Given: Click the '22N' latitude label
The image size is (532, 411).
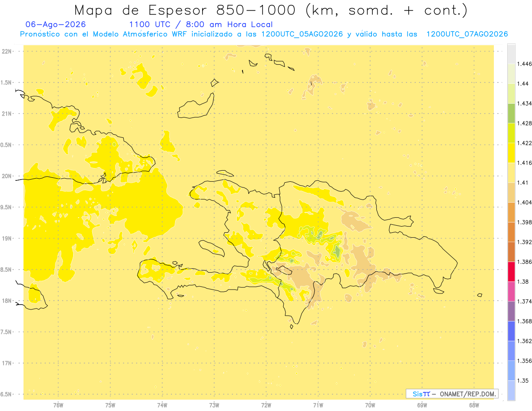Looking at the screenshot, I should (7, 51).
